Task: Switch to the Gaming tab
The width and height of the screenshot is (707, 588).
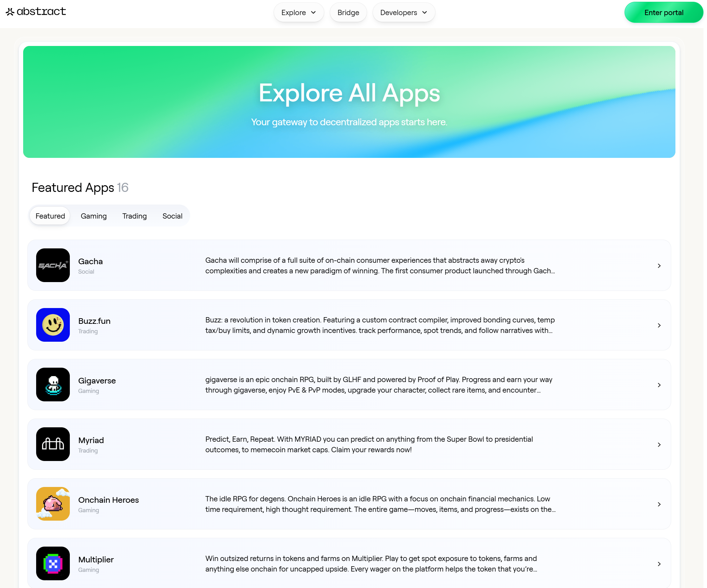Action: [94, 216]
